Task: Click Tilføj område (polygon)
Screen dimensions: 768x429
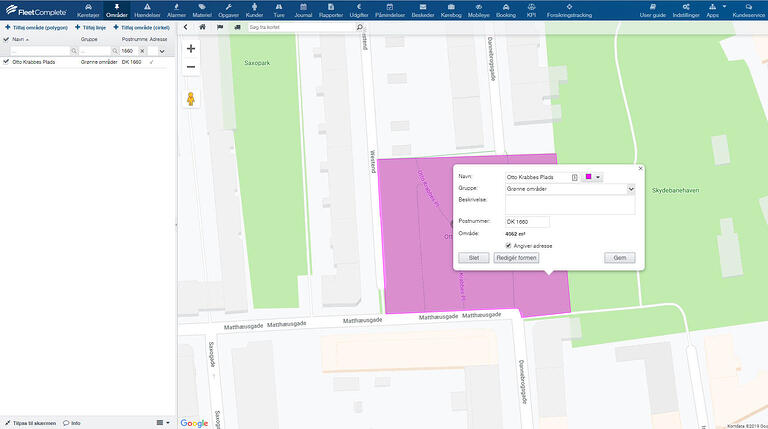Action: (36, 28)
